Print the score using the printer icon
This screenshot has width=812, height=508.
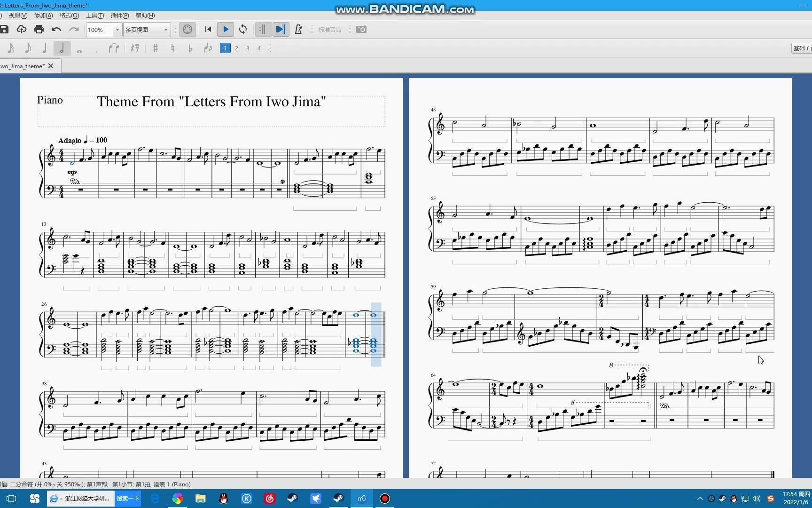point(39,29)
